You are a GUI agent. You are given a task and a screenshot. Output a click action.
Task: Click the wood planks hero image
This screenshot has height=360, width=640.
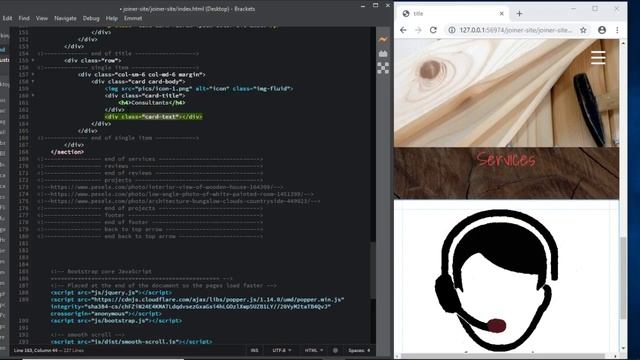(x=506, y=93)
